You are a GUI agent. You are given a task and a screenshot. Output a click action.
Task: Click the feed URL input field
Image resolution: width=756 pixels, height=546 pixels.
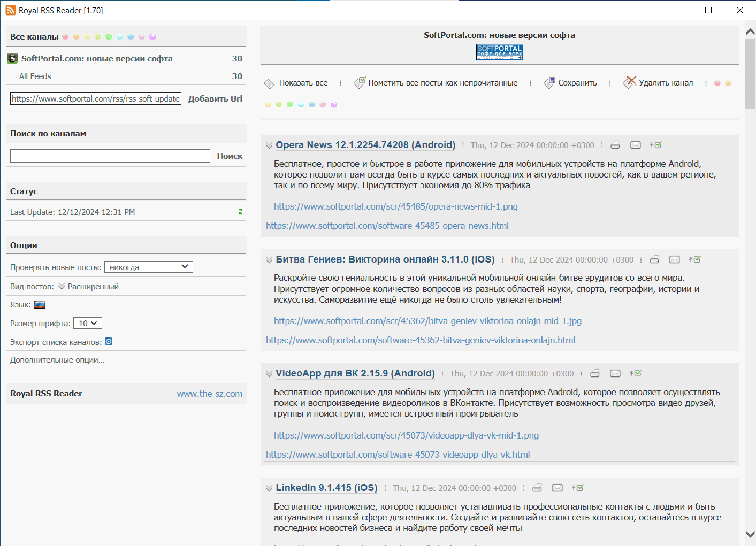tap(96, 98)
